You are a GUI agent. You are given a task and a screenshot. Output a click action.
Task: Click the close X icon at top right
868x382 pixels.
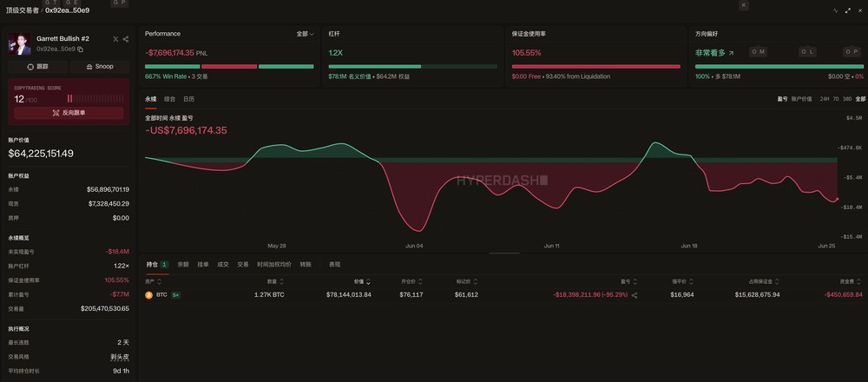click(859, 10)
